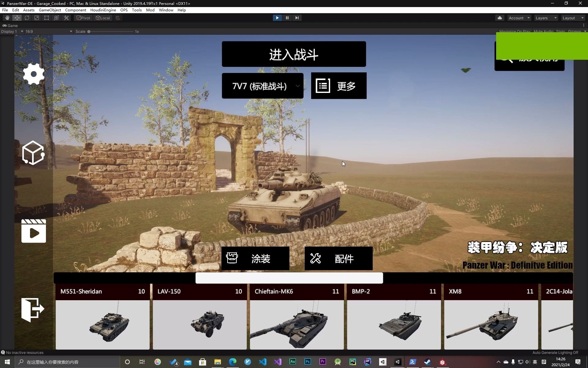Select the M551-Sheridan vehicle card
The width and height of the screenshot is (588, 368).
point(103,316)
